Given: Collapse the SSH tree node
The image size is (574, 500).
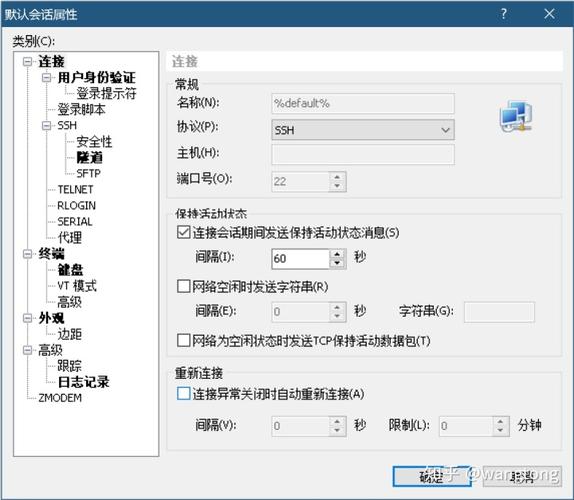Looking at the screenshot, I should 46,126.
